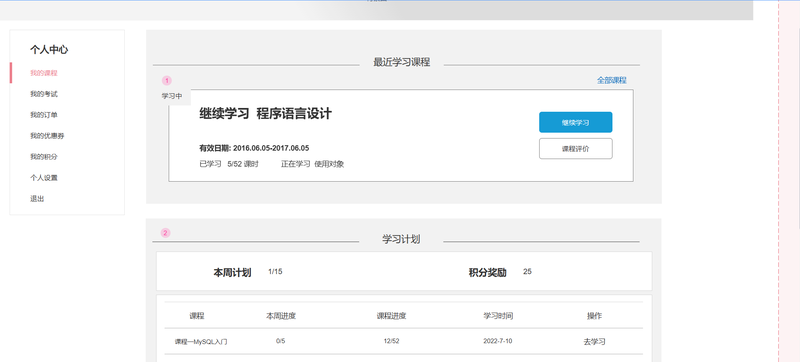Click the 操作 column header
800x362 pixels.
coord(594,316)
